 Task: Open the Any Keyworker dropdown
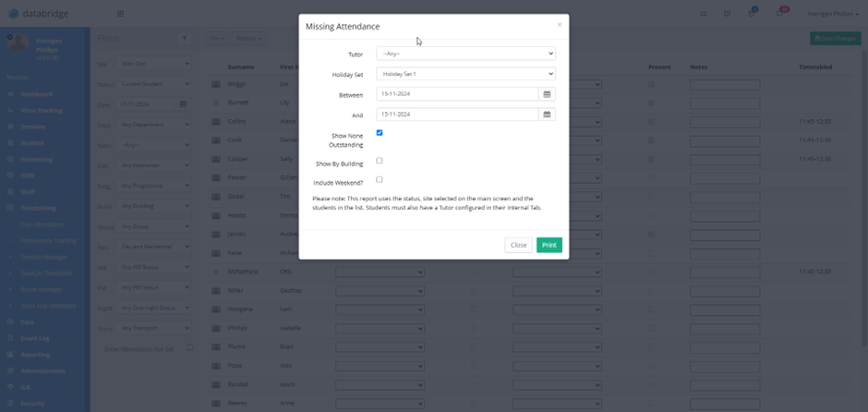[153, 165]
